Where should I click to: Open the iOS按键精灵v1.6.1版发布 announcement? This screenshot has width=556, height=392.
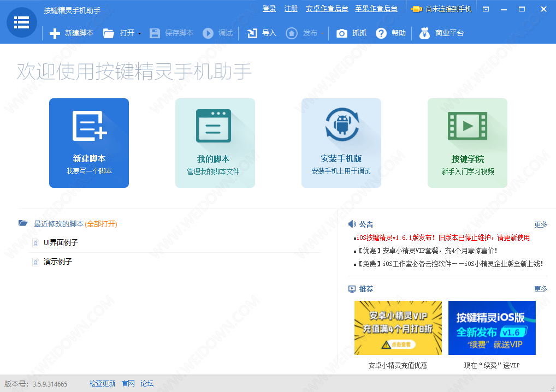pyautogui.click(x=443, y=238)
